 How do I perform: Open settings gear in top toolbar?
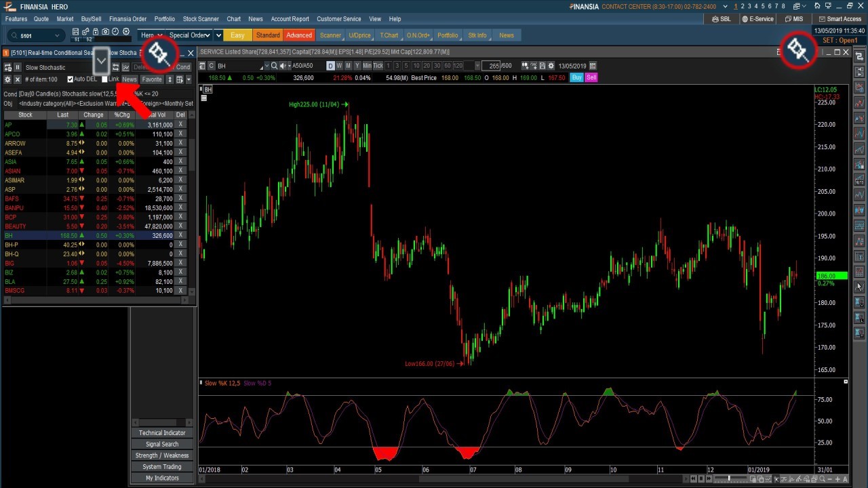click(126, 31)
